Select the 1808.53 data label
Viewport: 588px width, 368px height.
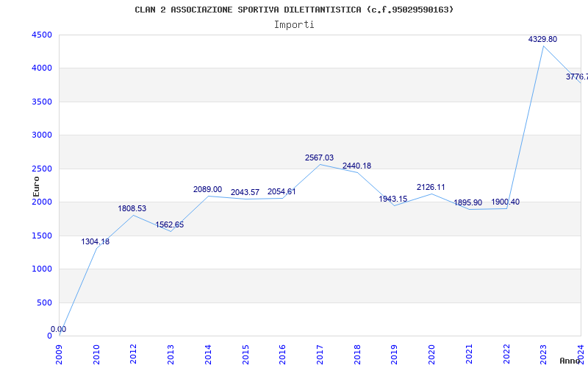click(132, 209)
